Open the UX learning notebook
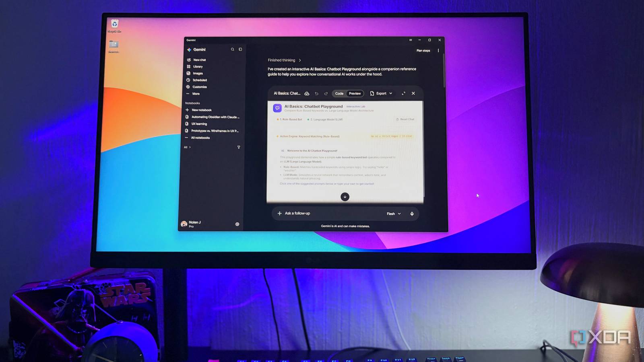 click(x=196, y=124)
